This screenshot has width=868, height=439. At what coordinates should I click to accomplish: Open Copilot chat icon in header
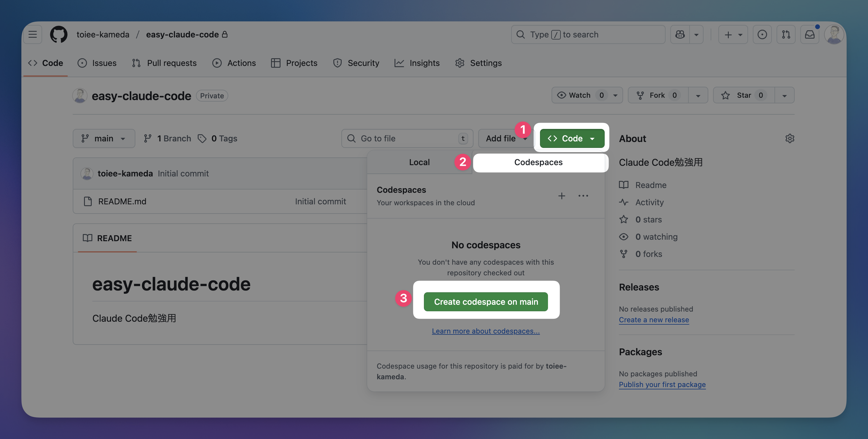click(680, 34)
